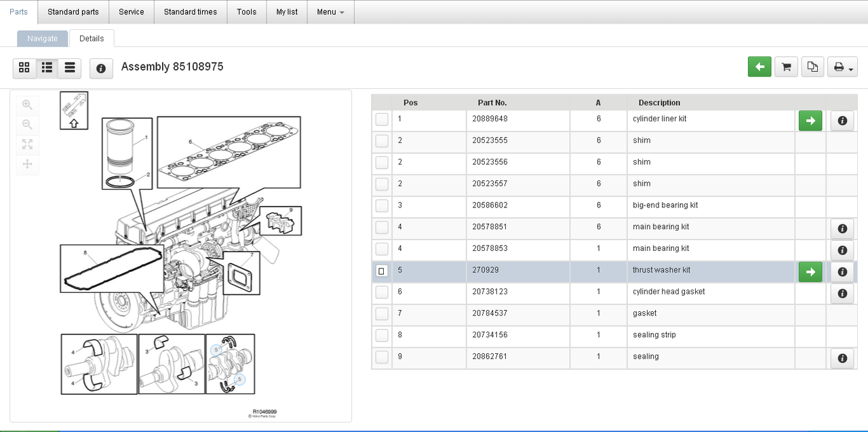Open the Service tab

coord(131,12)
